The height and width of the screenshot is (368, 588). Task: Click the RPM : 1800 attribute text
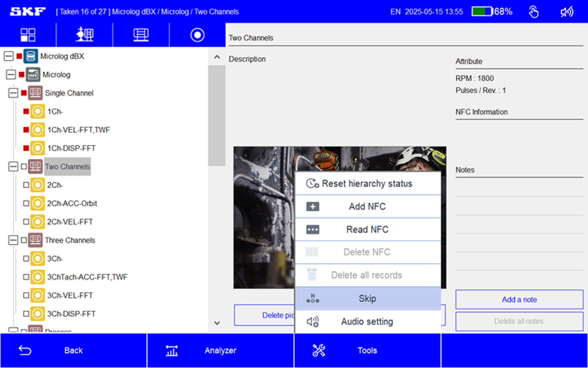point(474,78)
